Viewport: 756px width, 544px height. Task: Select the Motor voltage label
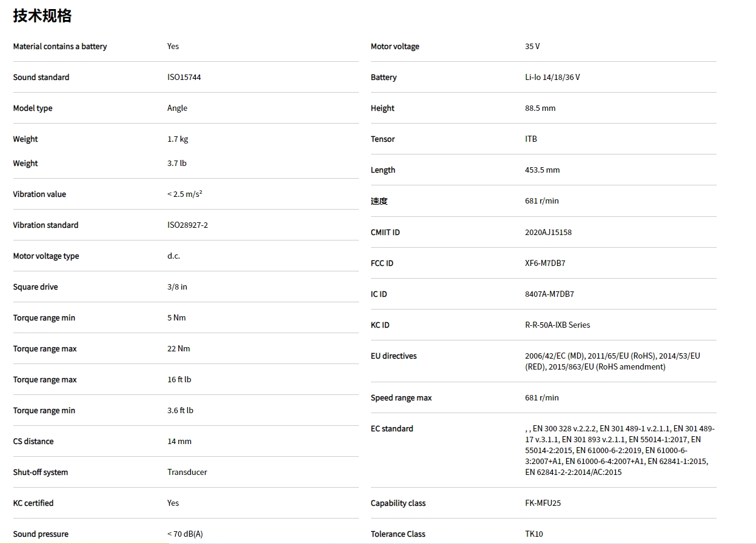click(395, 47)
